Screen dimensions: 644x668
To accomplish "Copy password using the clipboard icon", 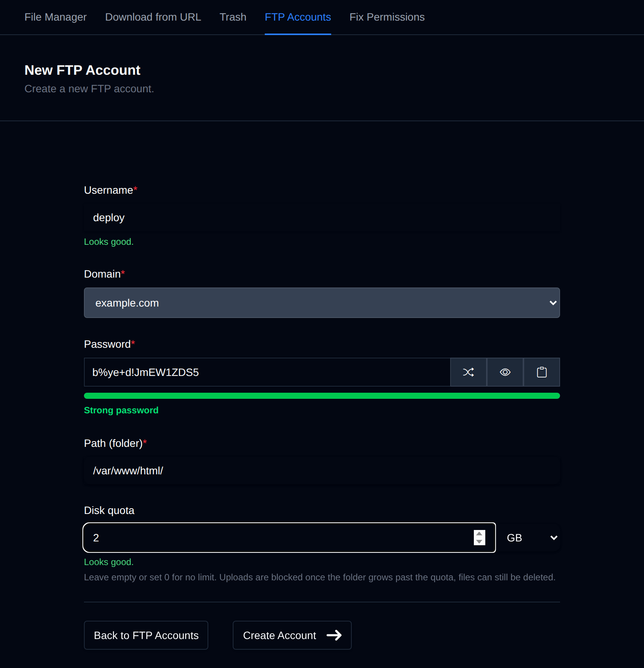I will coord(542,372).
